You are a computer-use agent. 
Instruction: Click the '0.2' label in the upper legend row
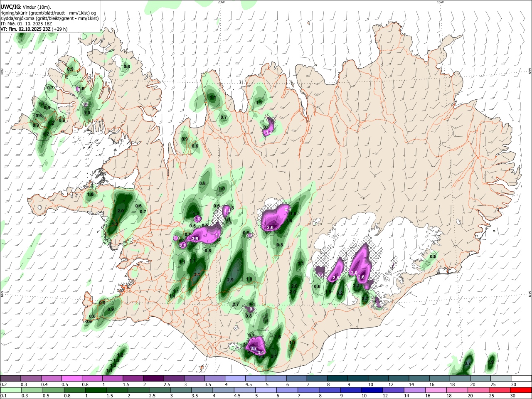tap(3, 384)
